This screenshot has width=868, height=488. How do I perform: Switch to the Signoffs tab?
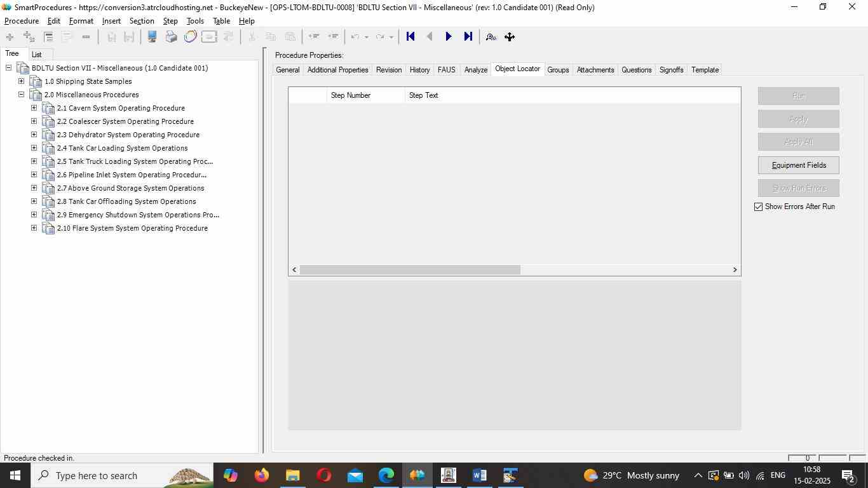coord(671,70)
